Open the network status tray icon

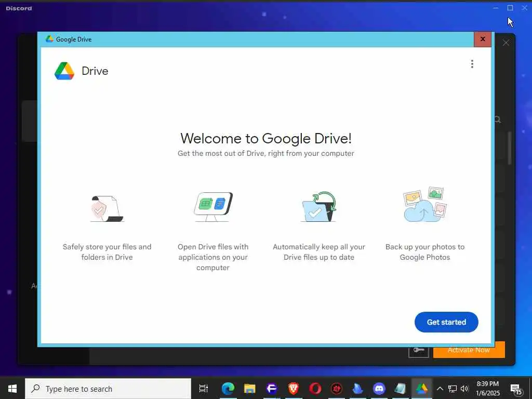(453, 389)
